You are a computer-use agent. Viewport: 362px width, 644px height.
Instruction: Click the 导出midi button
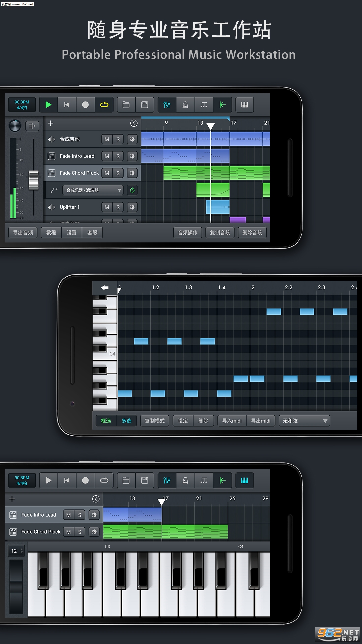pos(261,421)
